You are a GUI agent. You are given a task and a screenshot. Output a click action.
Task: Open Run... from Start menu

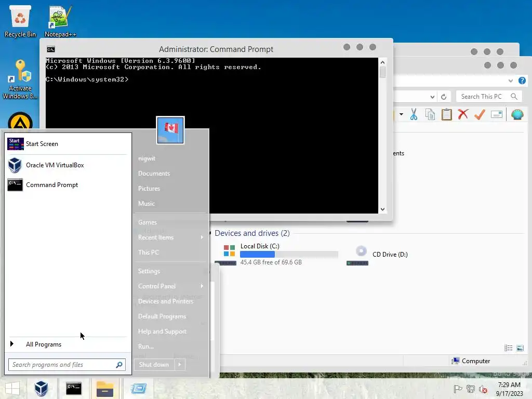coord(146,347)
